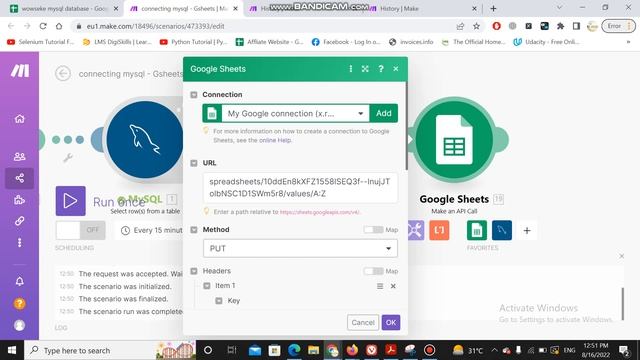Show more bookmarks chevron

[628, 42]
